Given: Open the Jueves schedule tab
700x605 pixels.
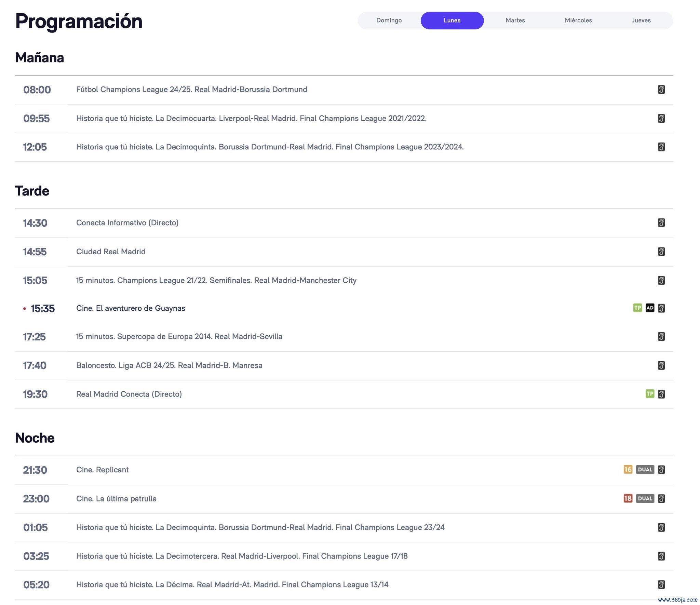Looking at the screenshot, I should 641,21.
